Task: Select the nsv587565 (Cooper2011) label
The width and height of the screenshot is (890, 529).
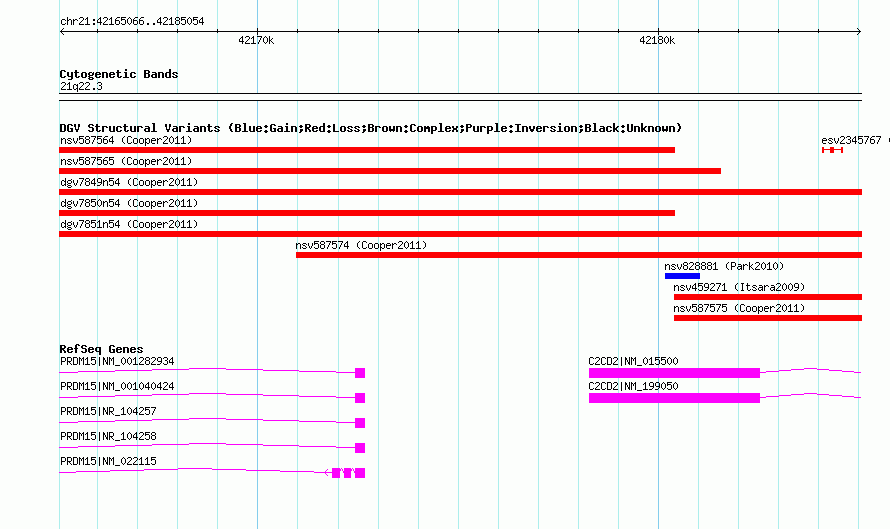Action: click(x=126, y=161)
